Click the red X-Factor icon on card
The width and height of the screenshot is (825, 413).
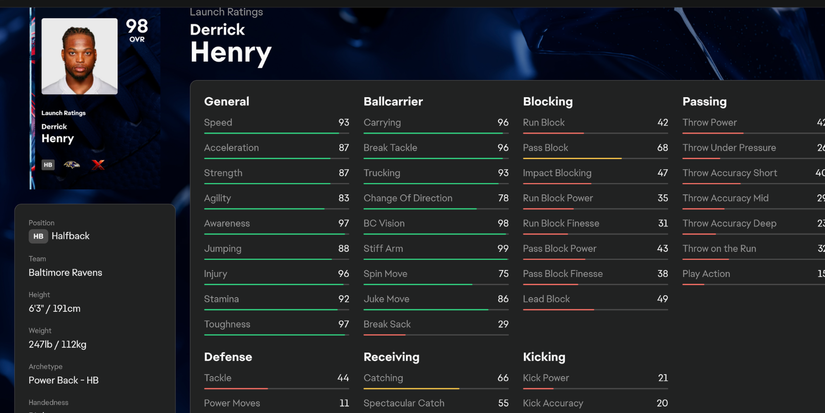point(98,164)
